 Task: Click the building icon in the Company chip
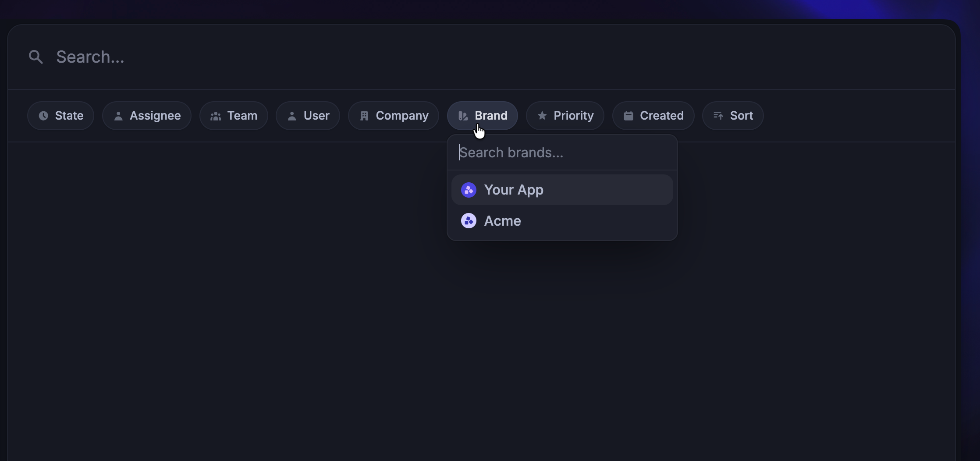(364, 115)
